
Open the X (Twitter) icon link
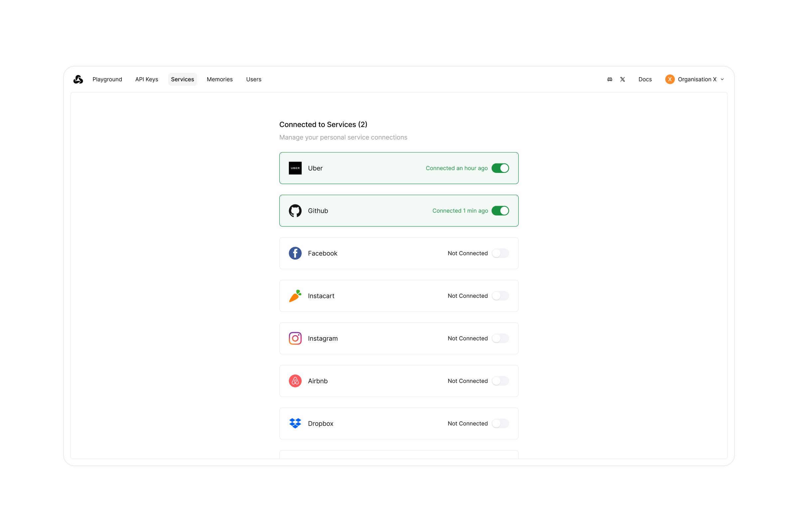click(622, 79)
